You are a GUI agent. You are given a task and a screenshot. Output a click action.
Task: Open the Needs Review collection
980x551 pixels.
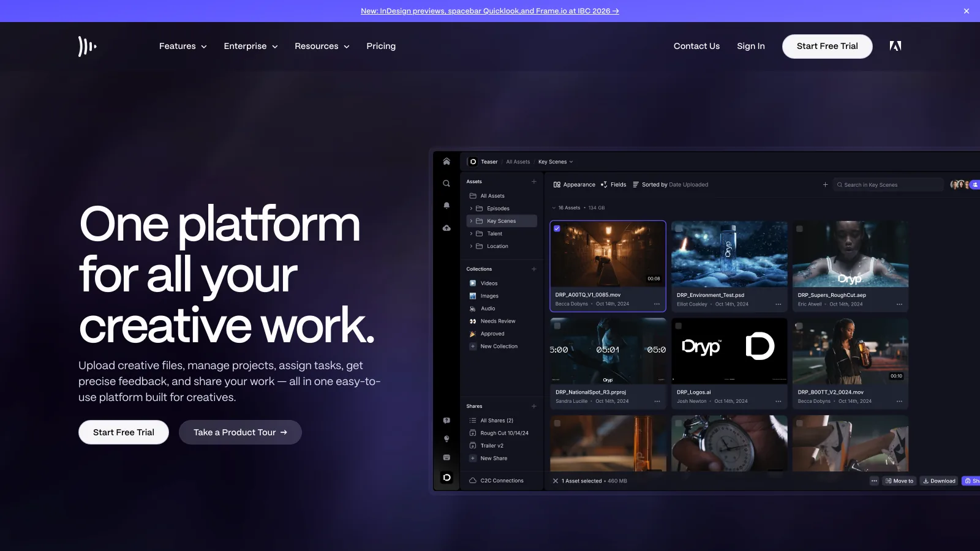[x=497, y=321]
